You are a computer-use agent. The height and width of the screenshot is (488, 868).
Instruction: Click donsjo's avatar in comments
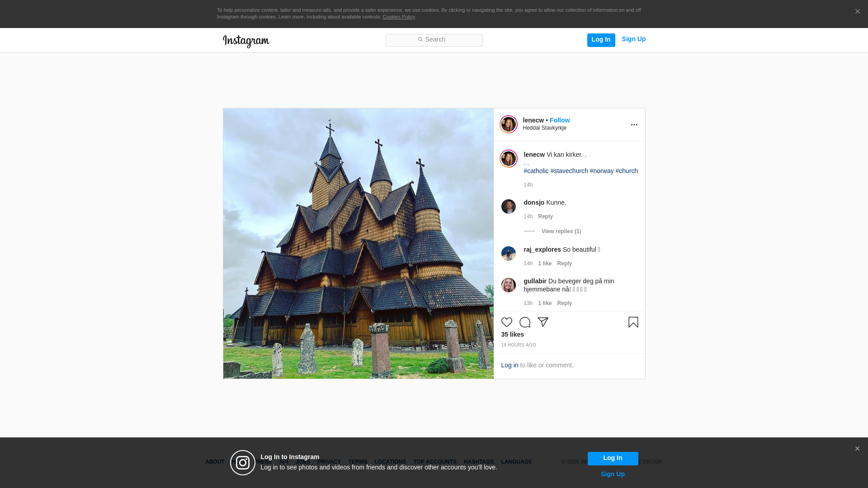click(x=508, y=206)
